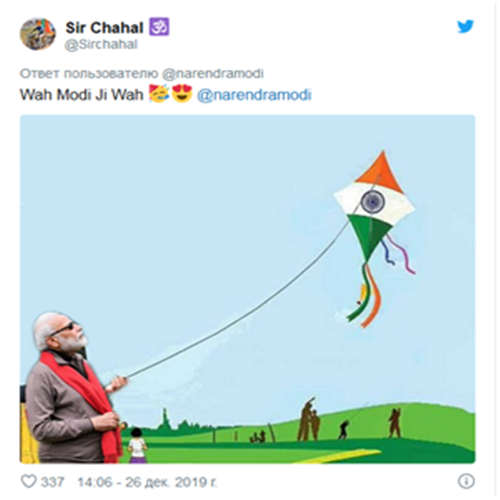The height and width of the screenshot is (500, 500).
Task: Click the 'Ответ пользователю' reply label
Action: (x=89, y=74)
